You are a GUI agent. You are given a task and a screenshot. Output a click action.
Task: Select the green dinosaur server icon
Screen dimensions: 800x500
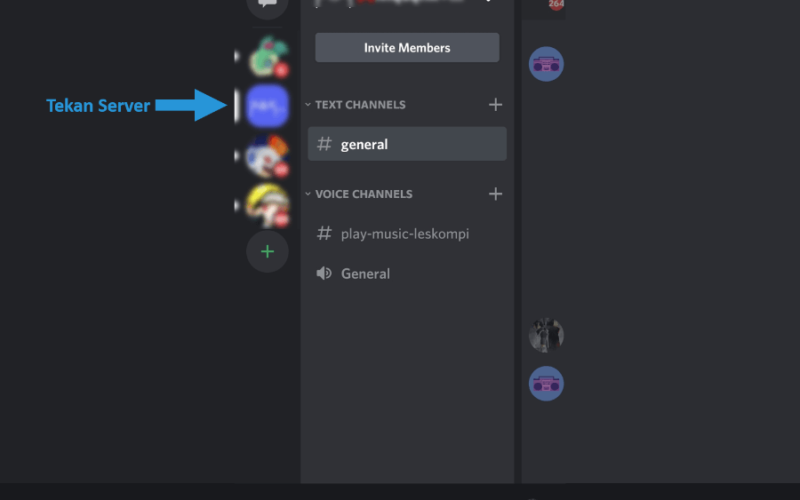pyautogui.click(x=267, y=56)
